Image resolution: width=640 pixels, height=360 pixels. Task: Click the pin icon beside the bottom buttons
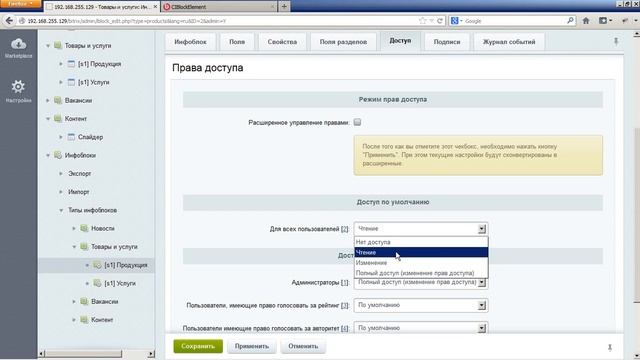(x=610, y=347)
